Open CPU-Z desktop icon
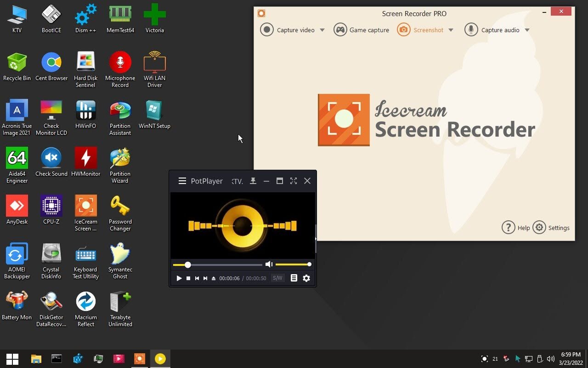Screen dimensions: 588x368 pos(51,210)
